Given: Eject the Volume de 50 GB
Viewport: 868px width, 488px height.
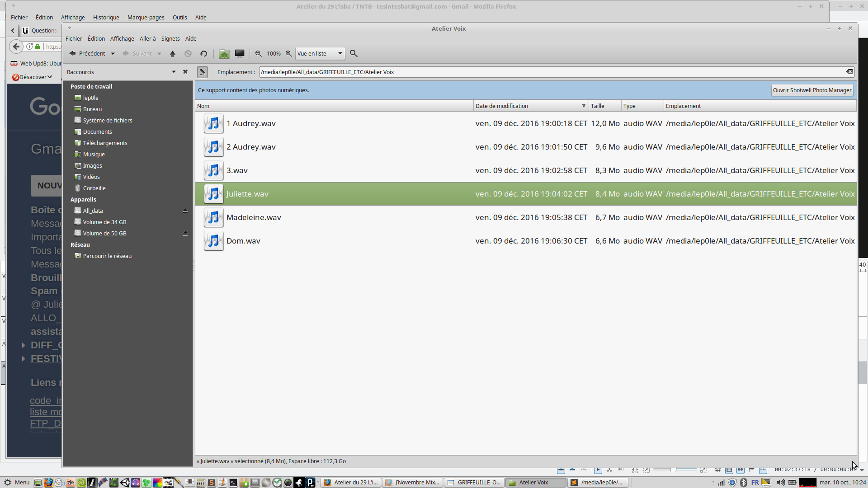Looking at the screenshot, I should 185,234.
